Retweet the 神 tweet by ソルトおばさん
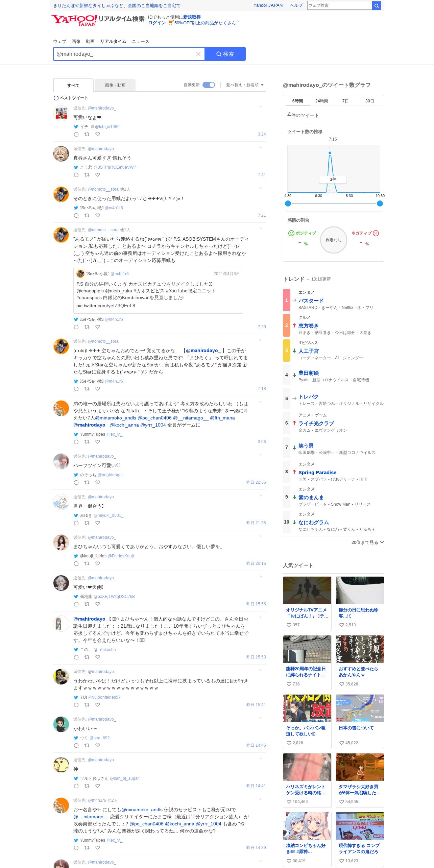This screenshot has height=868, width=434. [x=87, y=786]
